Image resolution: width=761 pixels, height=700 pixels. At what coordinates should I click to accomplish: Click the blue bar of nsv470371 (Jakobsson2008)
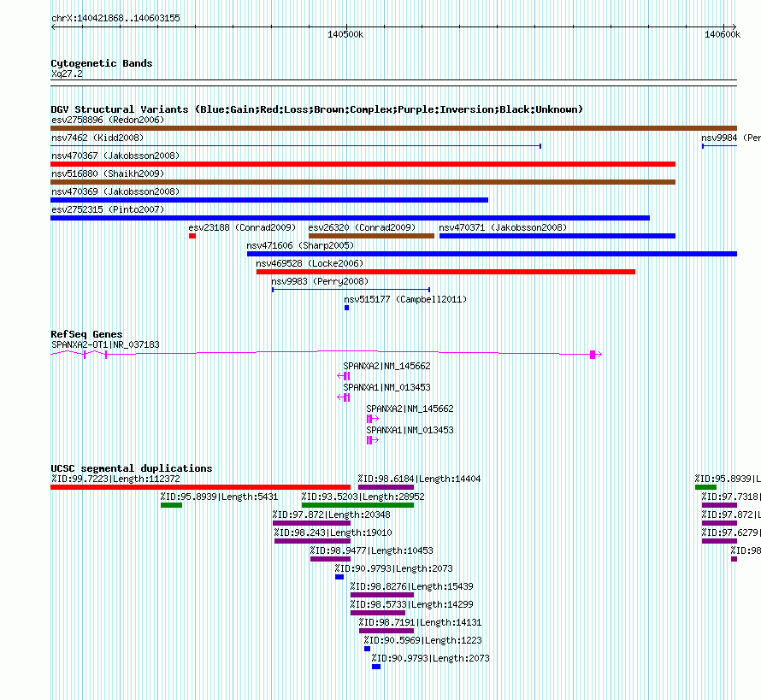click(557, 236)
